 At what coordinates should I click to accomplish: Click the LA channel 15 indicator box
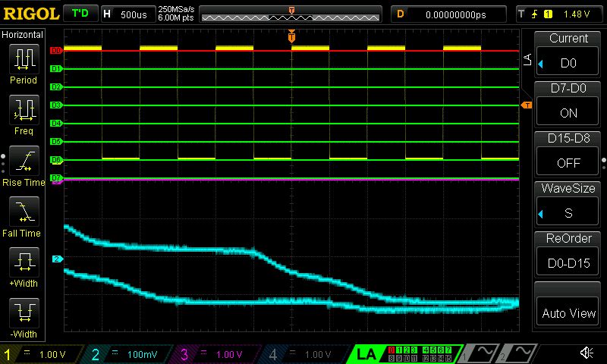click(x=448, y=358)
